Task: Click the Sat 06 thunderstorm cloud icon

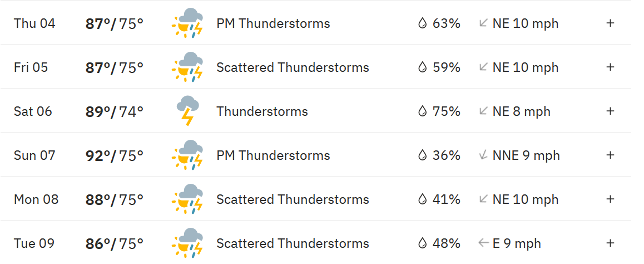Action: click(x=188, y=111)
